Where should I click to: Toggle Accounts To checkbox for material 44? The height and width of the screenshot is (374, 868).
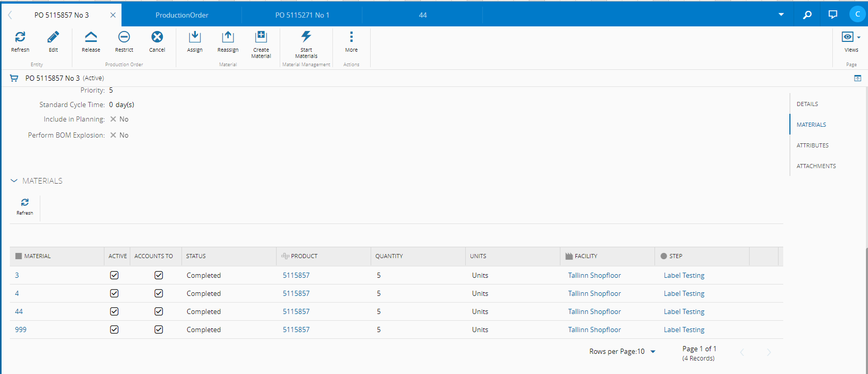pyautogui.click(x=159, y=311)
